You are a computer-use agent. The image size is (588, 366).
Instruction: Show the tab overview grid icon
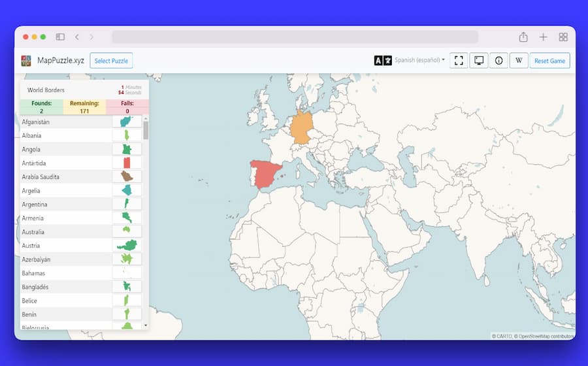563,37
